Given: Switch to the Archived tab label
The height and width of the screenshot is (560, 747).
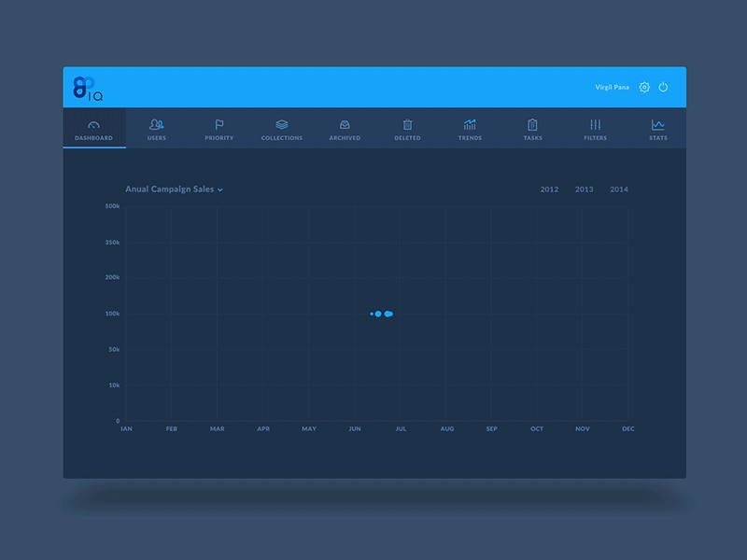Looking at the screenshot, I should pyautogui.click(x=345, y=138).
